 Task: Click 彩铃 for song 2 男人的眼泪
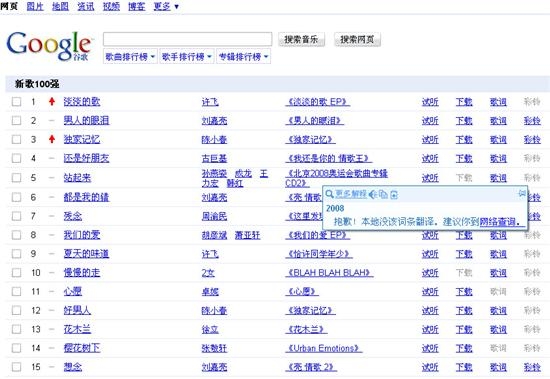[x=532, y=120]
